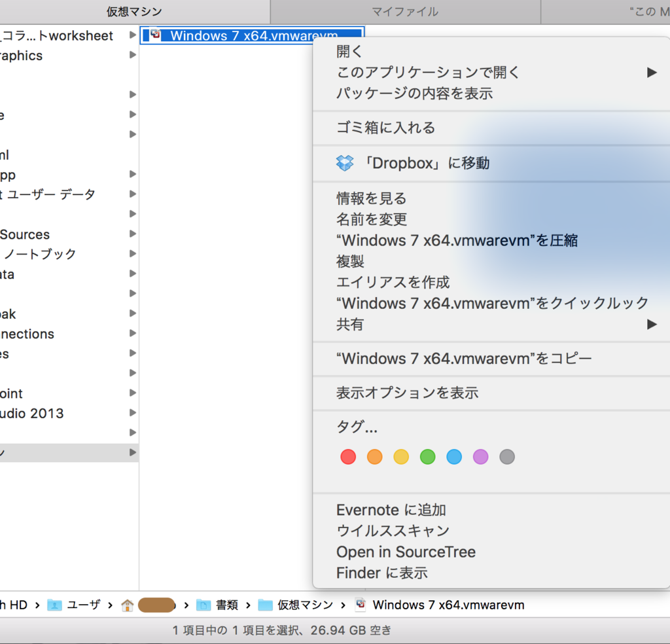670x644 pixels.
Task: Expand the worksheet folder arrow
Action: 133,35
